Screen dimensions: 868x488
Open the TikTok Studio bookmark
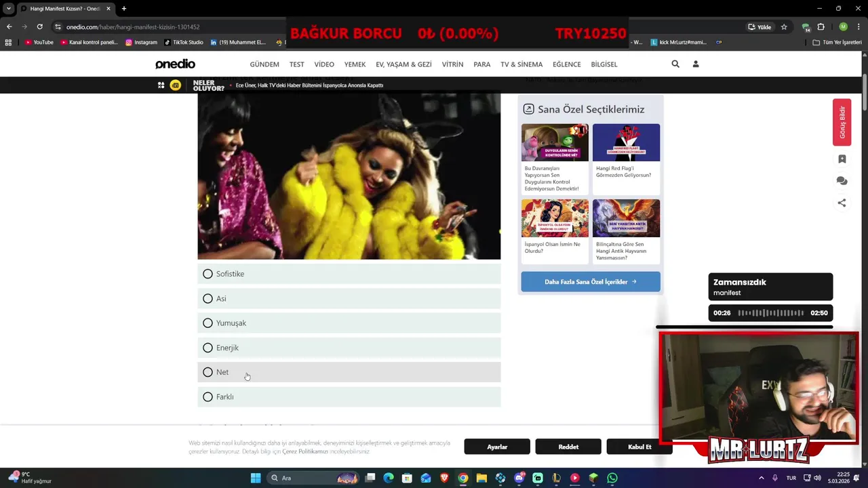pyautogui.click(x=184, y=42)
